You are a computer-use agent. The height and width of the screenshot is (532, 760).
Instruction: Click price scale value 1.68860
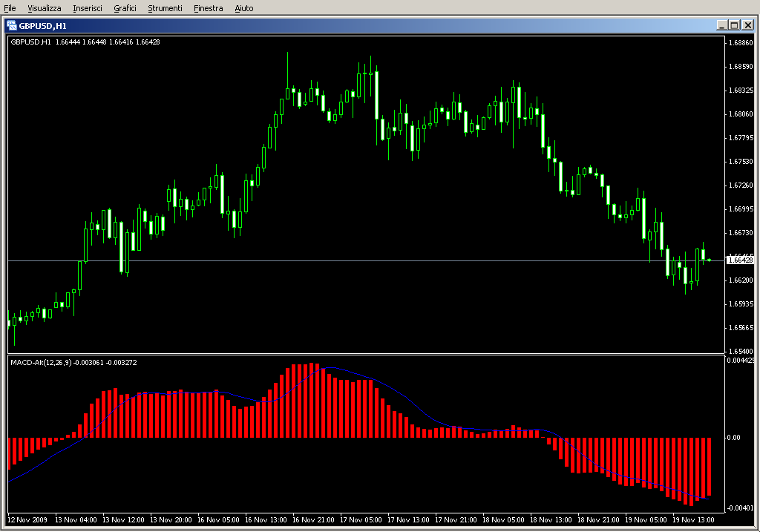click(741, 42)
